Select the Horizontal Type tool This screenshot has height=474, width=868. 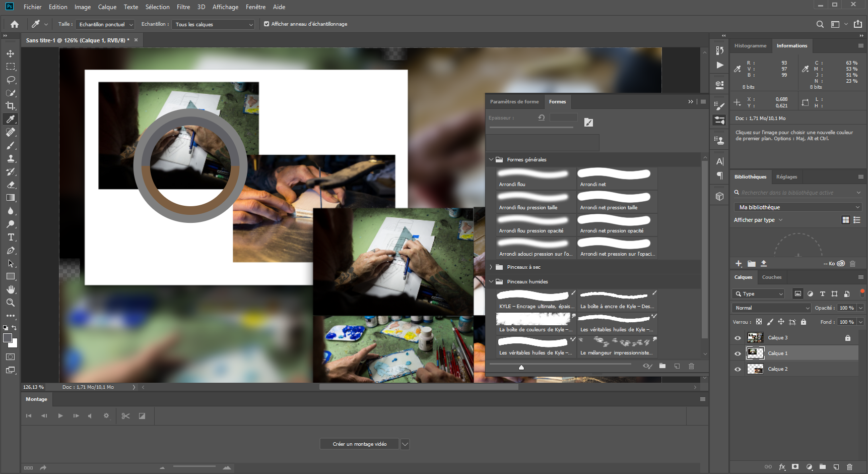(11, 237)
